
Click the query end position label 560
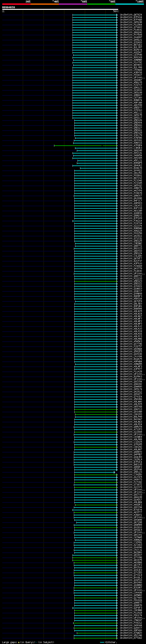[x=115, y=11]
